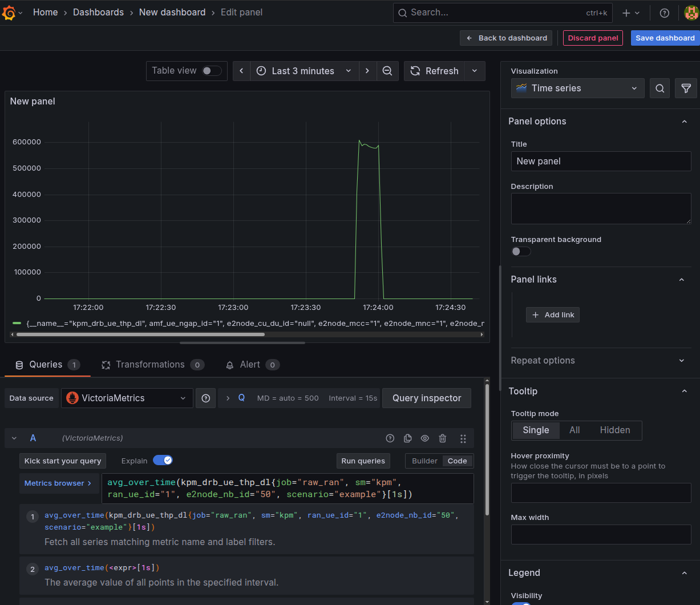Shift time range backward with left arrow
This screenshot has width=700, height=605.
(x=241, y=71)
